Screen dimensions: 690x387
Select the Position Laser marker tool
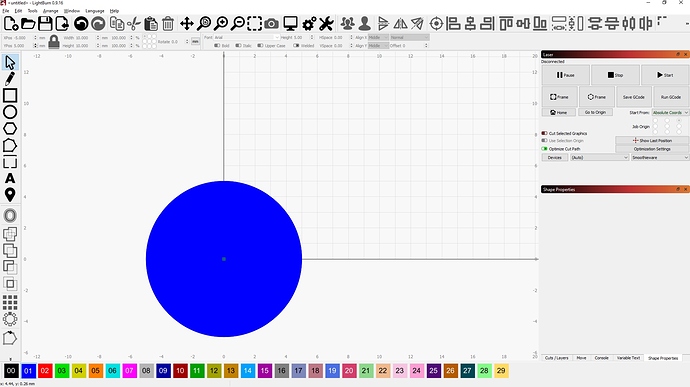tap(10, 195)
